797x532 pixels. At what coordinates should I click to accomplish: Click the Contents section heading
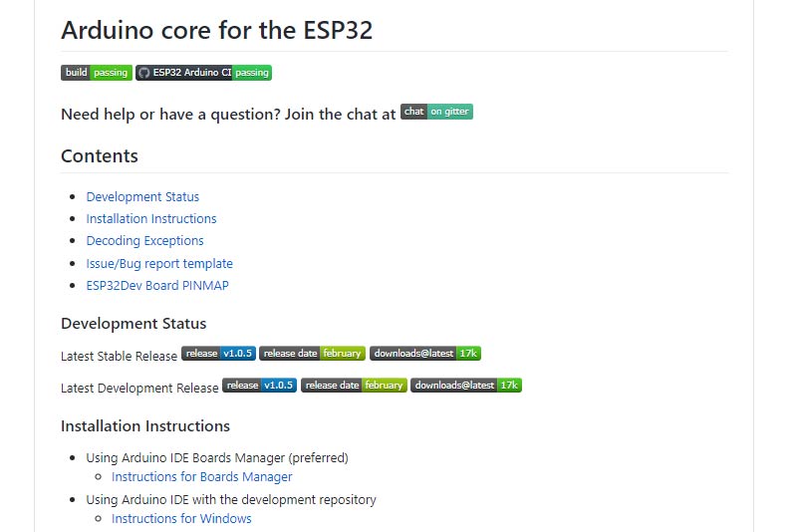pos(100,156)
